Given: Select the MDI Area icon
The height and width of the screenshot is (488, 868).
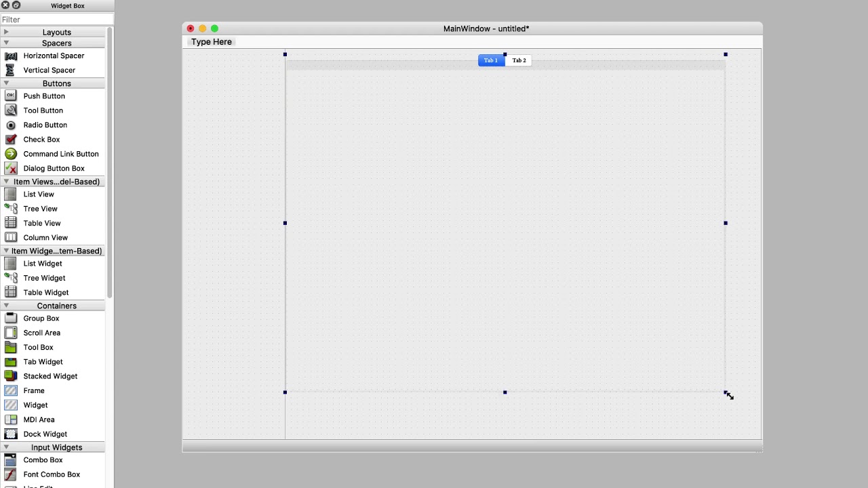Looking at the screenshot, I should (x=11, y=420).
